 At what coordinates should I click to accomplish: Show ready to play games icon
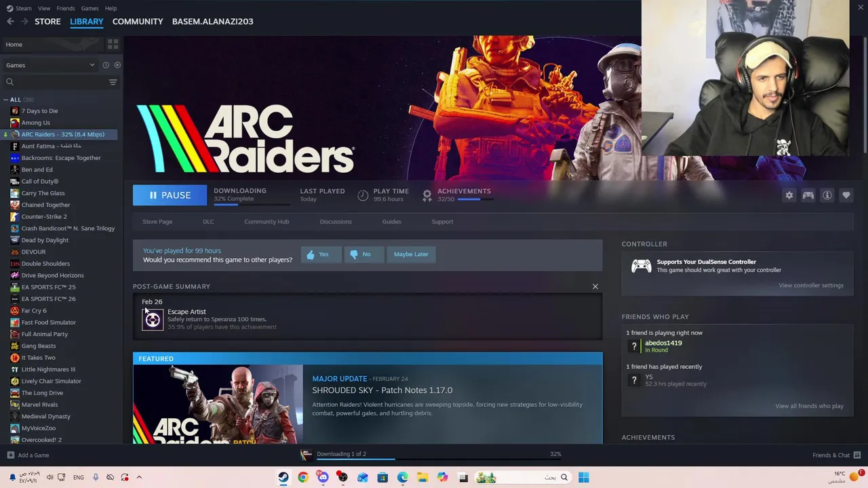click(x=117, y=65)
